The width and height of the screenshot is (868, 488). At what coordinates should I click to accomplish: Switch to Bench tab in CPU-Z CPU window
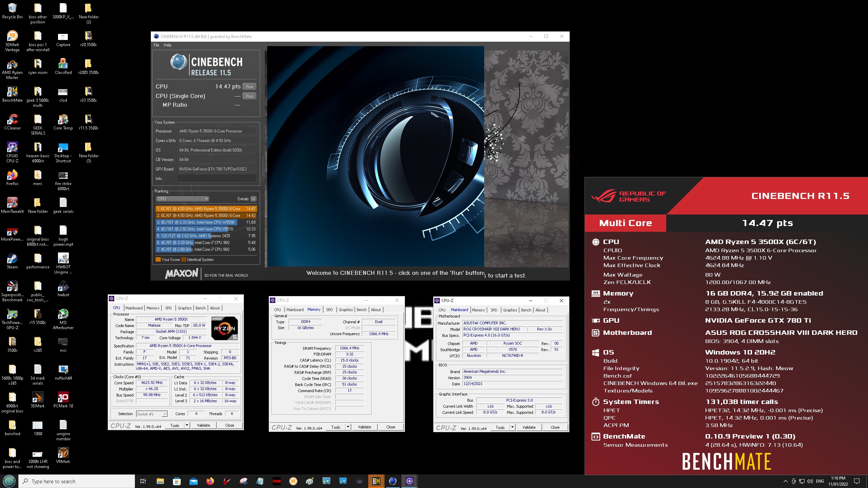point(200,308)
